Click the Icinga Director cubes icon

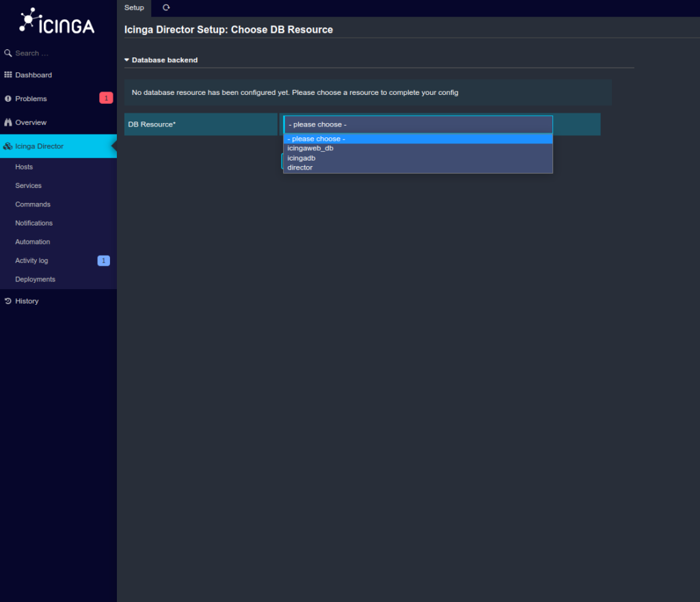coord(8,146)
